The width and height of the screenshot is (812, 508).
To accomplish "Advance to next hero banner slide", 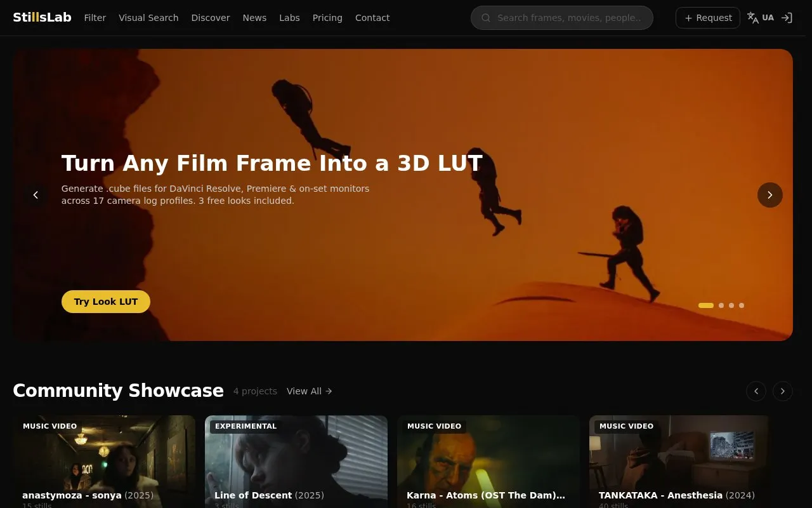I will click(x=770, y=195).
